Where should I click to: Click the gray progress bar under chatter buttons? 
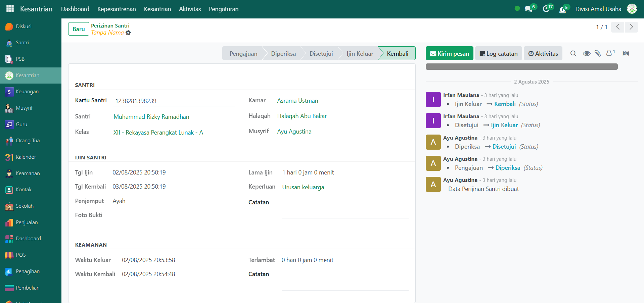pos(521,67)
